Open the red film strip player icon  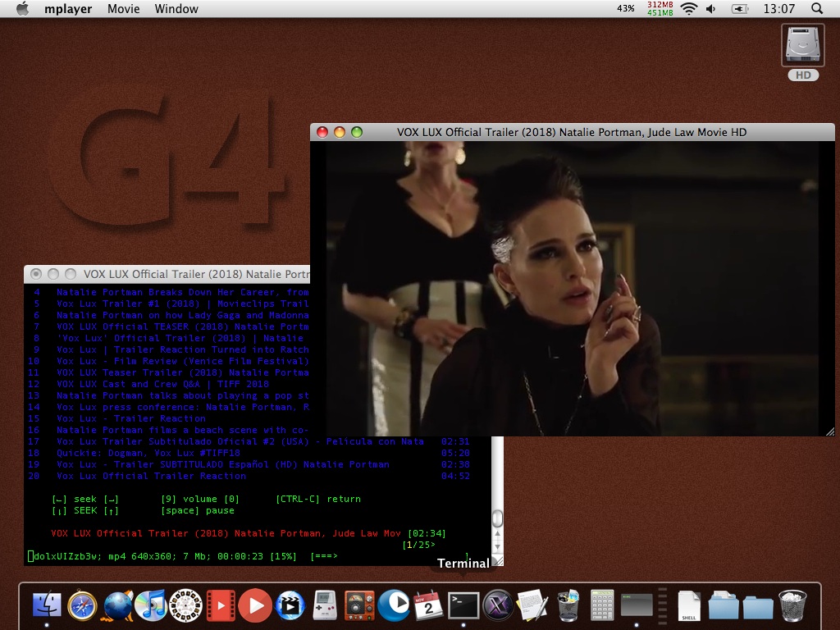[x=220, y=605]
